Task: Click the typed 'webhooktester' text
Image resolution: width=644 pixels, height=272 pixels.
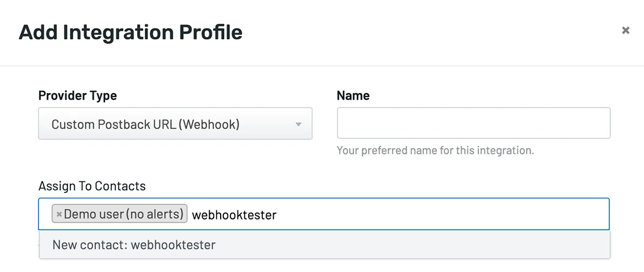Action: [234, 215]
